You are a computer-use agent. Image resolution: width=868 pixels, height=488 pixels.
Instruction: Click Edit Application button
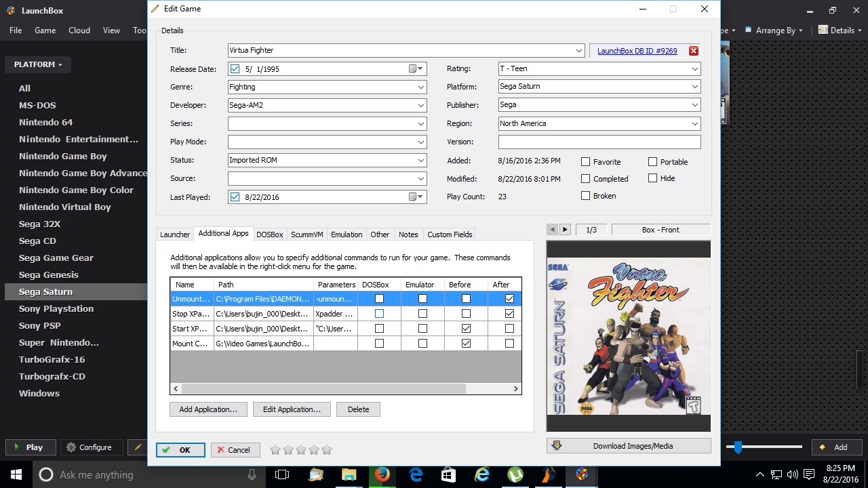292,409
